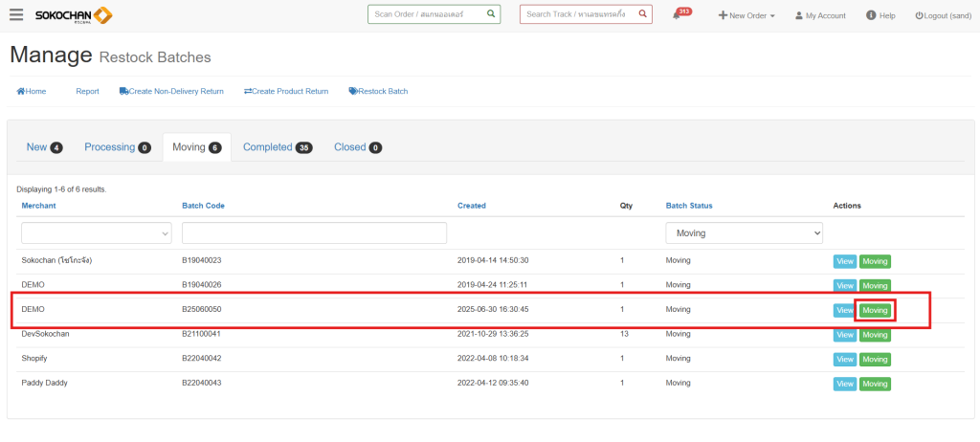Viewport: 980px width, 442px height.
Task: Select the Processing tab
Action: pos(117,147)
